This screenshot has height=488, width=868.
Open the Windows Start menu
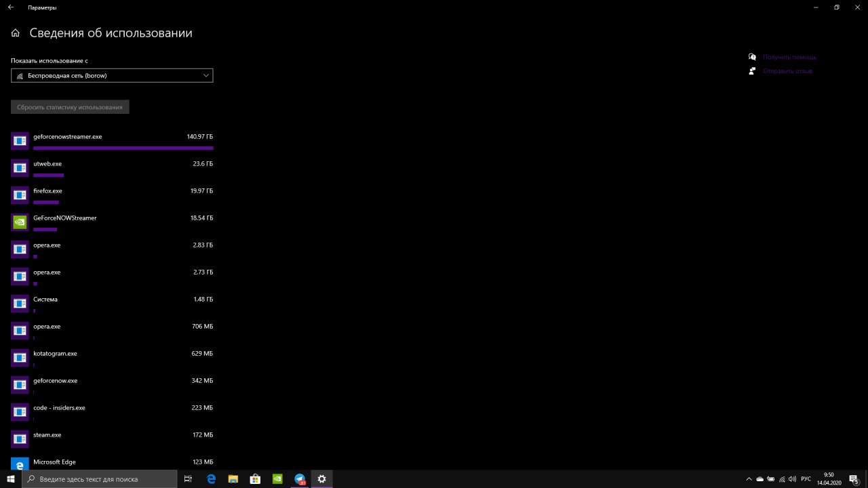pyautogui.click(x=11, y=479)
